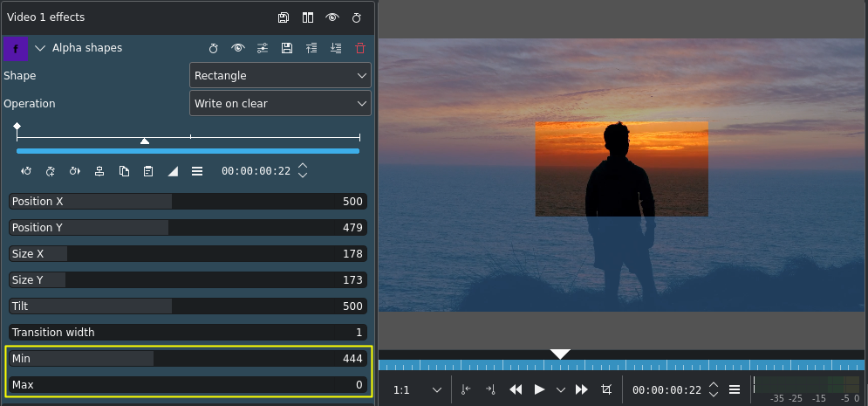Go to the previous keyframe
Image resolution: width=868 pixels, height=406 pixels.
pos(26,171)
